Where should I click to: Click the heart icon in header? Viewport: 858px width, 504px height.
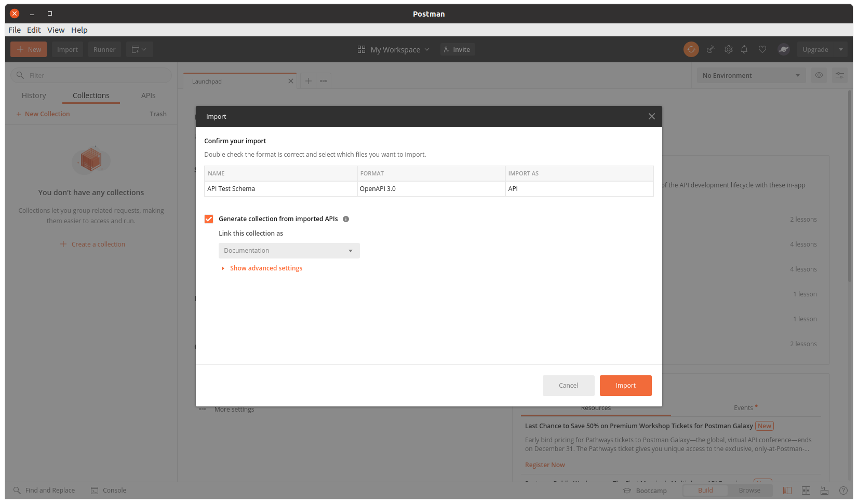(x=762, y=49)
